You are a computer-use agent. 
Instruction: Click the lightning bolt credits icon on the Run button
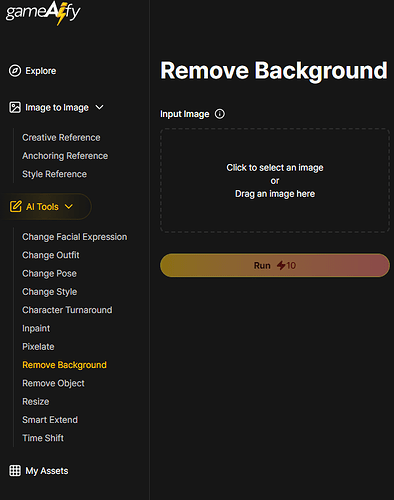[281, 265]
